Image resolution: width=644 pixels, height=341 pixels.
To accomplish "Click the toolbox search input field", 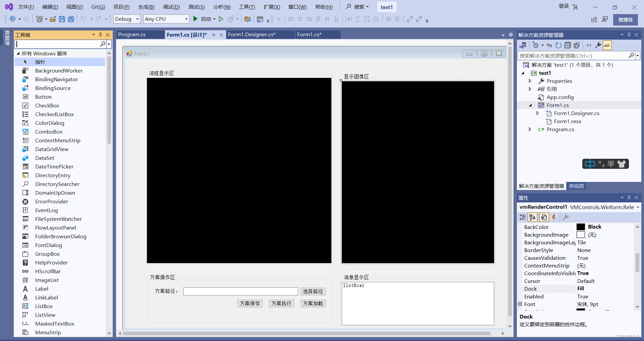I will 57,44.
